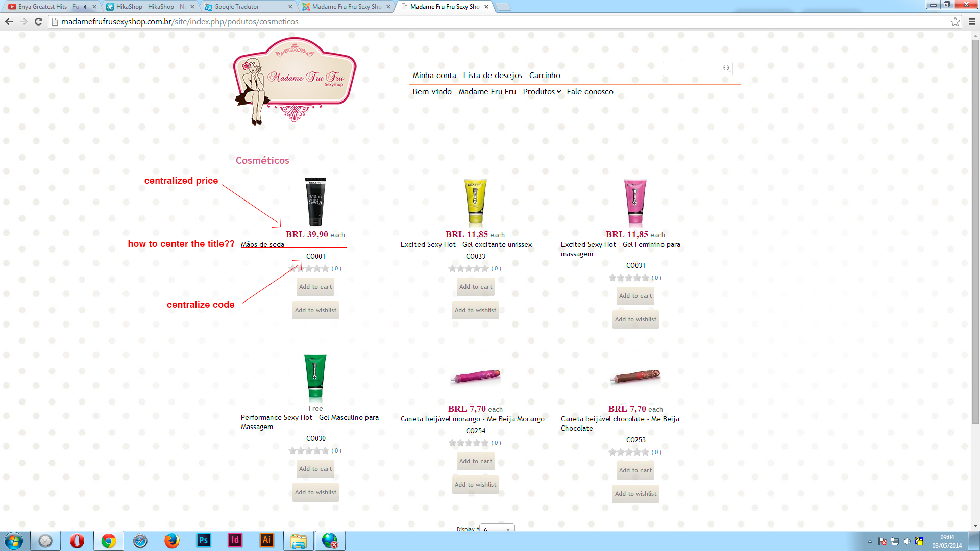Bookmark page with star icon

tap(955, 21)
